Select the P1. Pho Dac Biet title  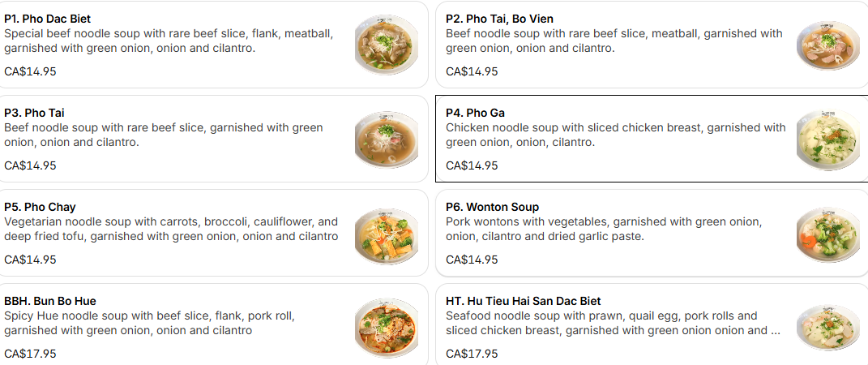48,19
